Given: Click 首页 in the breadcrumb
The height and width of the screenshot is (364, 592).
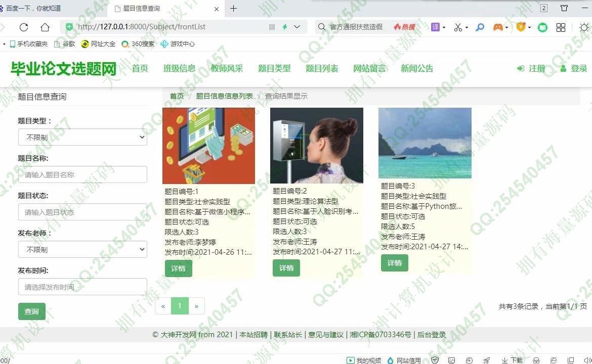Looking at the screenshot, I should 177,96.
